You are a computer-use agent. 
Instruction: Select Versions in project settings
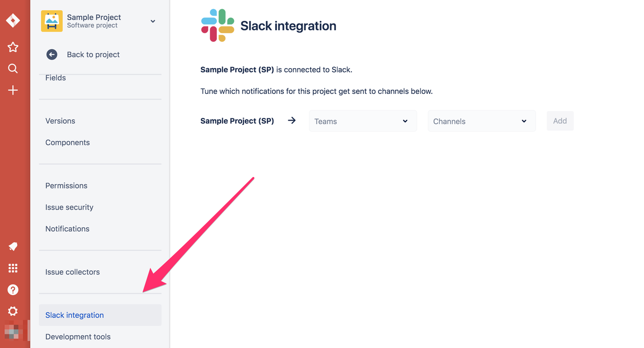[x=60, y=121]
